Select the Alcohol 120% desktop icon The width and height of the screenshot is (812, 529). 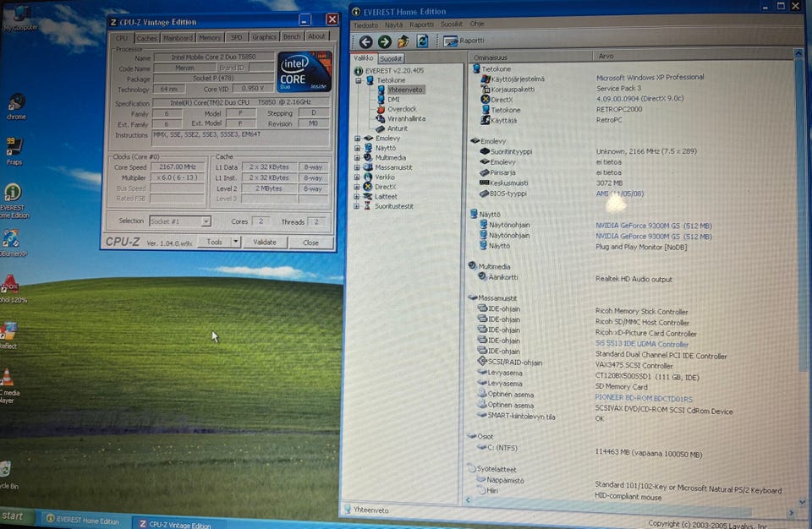11,288
